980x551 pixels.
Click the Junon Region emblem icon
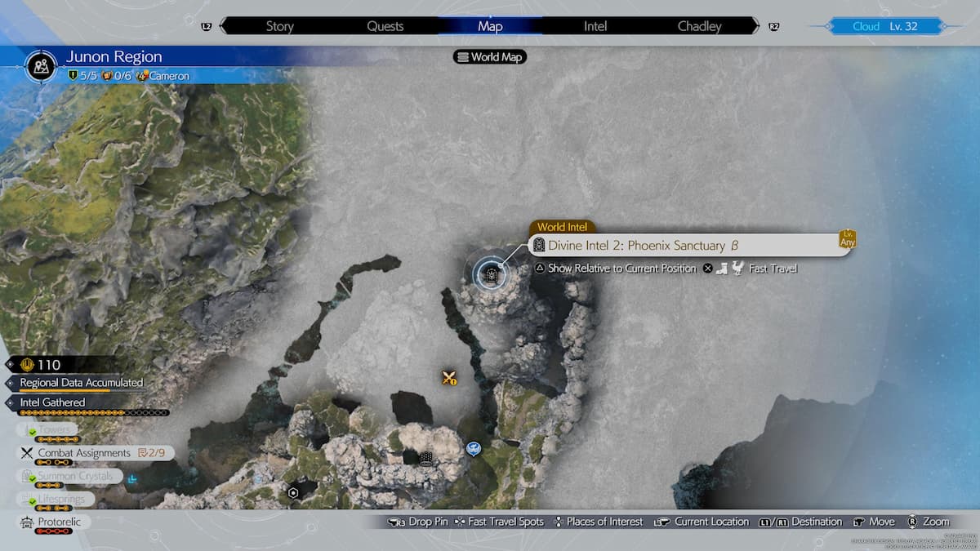click(40, 65)
